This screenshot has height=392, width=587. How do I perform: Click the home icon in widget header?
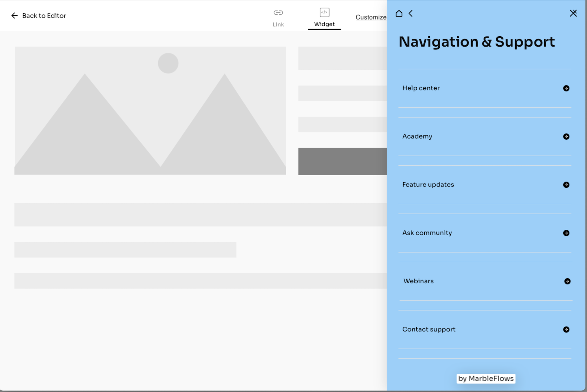point(399,13)
